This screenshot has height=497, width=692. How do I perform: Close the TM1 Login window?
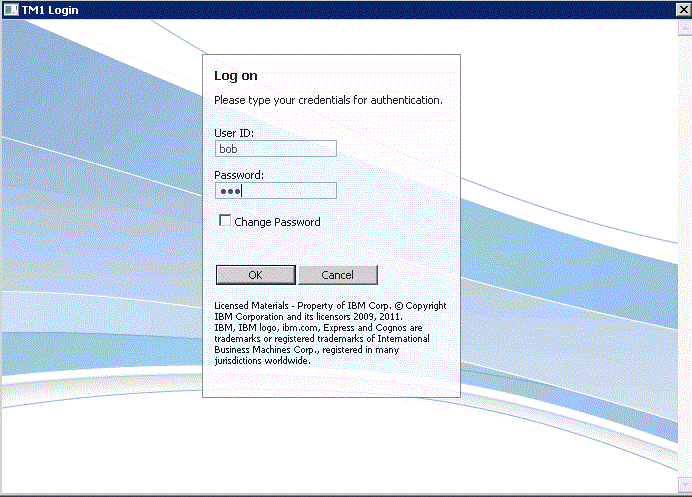pos(684,9)
